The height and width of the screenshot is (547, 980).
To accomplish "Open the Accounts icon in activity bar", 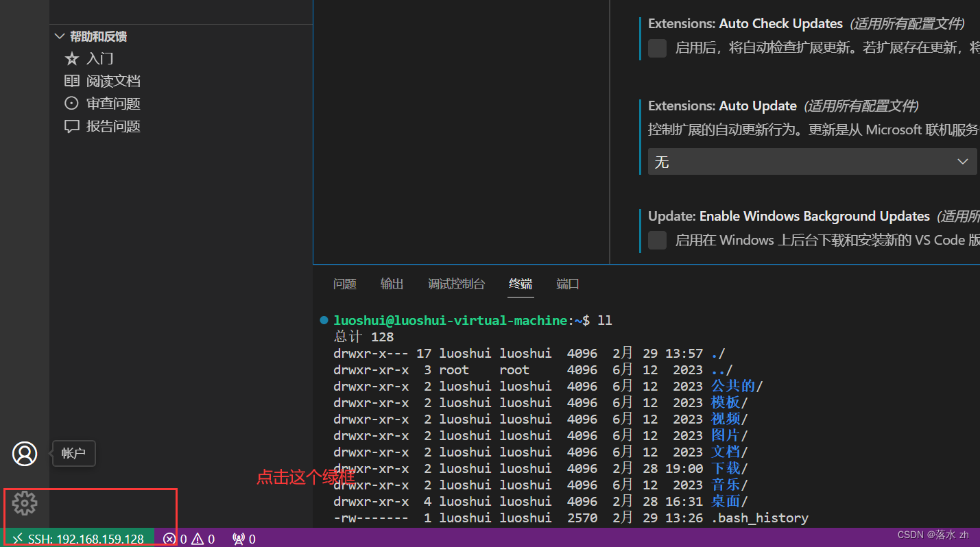I will pyautogui.click(x=25, y=454).
